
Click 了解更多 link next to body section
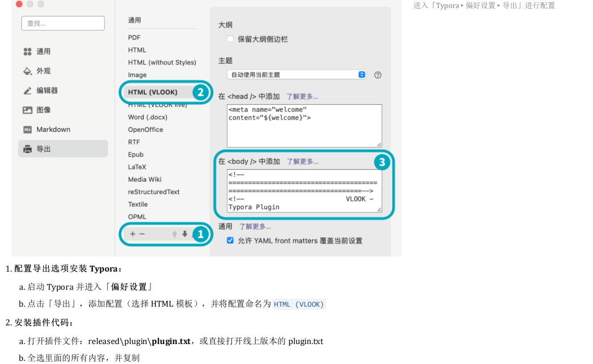[x=302, y=161]
